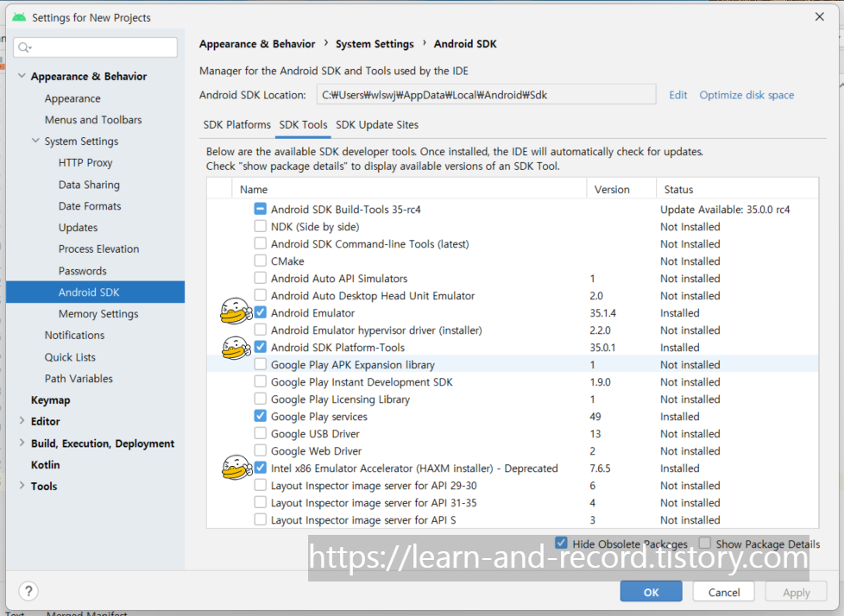Select Android SDK in the sidebar
844x616 pixels.
95,292
